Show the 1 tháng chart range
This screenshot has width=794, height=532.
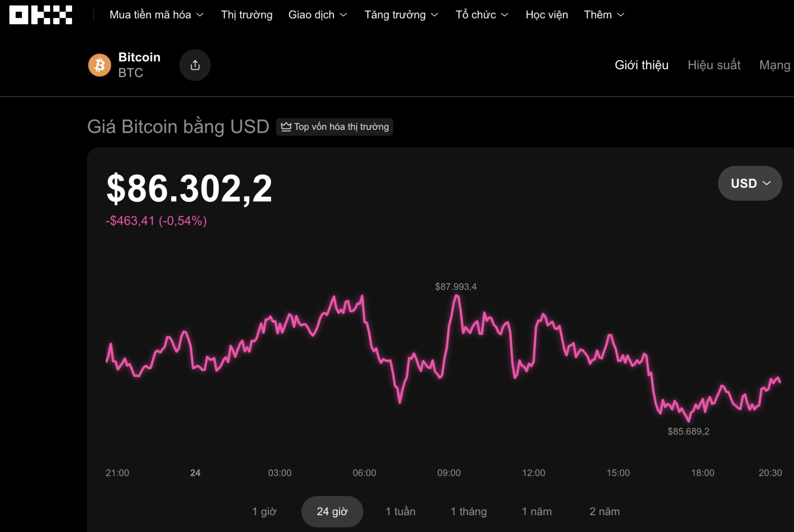(x=468, y=511)
